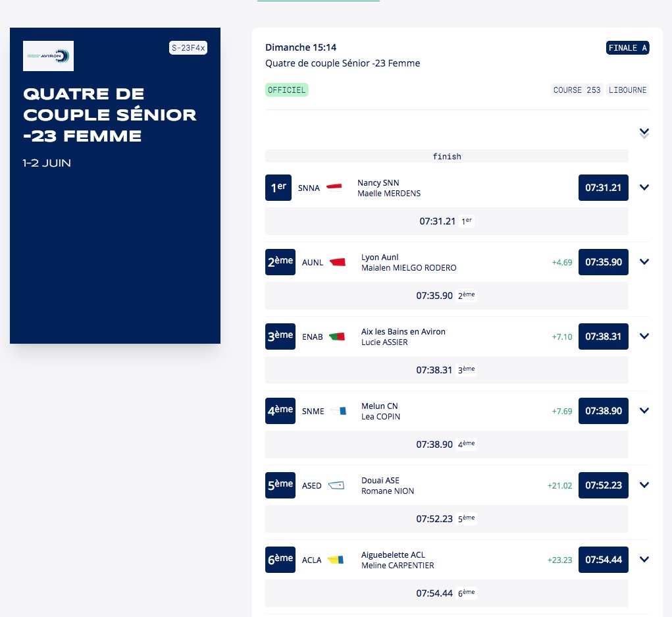
Task: Click the FINALE A badge
Action: (x=627, y=48)
